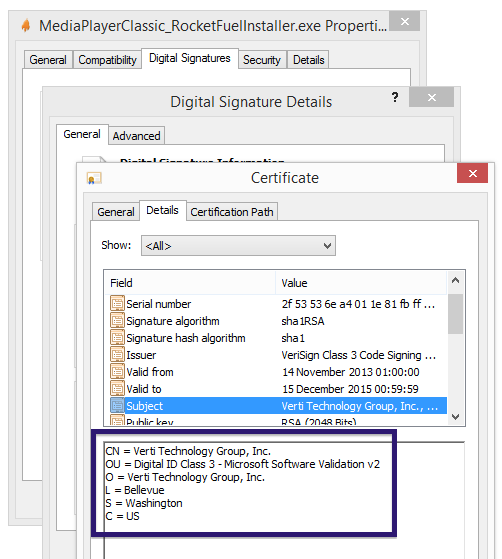This screenshot has width=502, height=559.
Task: Close the Certificate window
Action: [x=472, y=173]
